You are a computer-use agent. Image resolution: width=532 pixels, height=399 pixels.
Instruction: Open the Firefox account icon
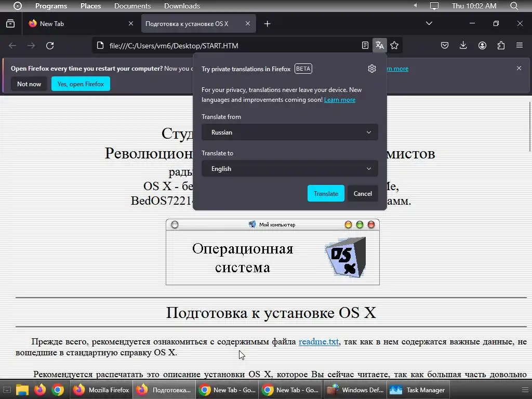coord(482,45)
